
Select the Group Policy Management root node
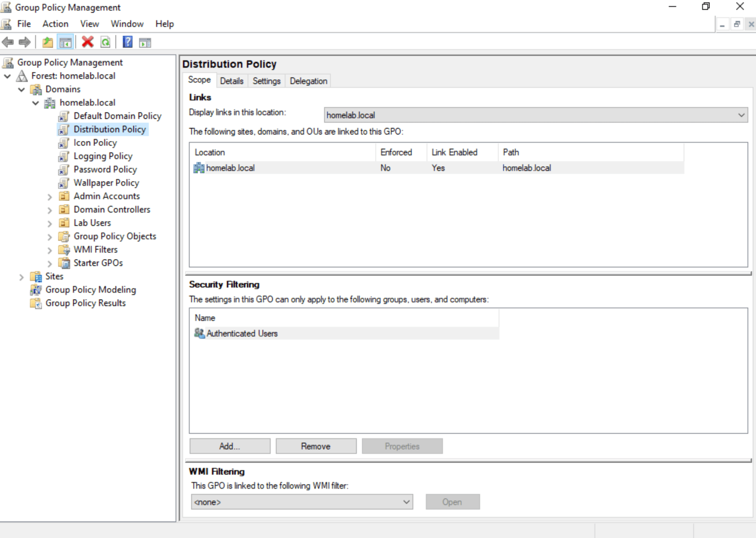[70, 62]
